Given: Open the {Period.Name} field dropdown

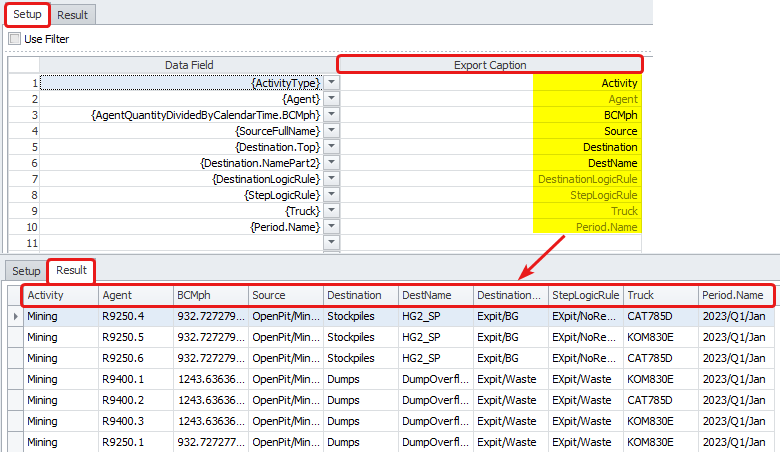Looking at the screenshot, I should click(x=332, y=228).
